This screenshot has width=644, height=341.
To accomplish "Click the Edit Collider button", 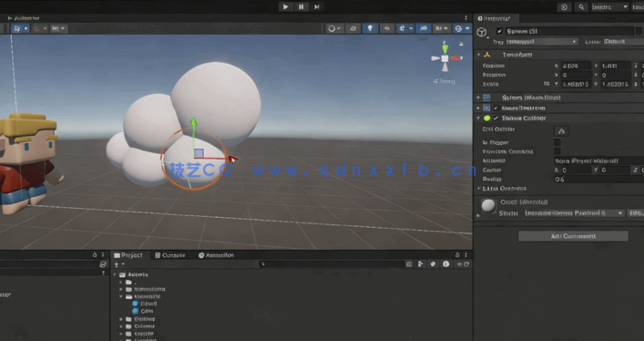I will (x=561, y=130).
